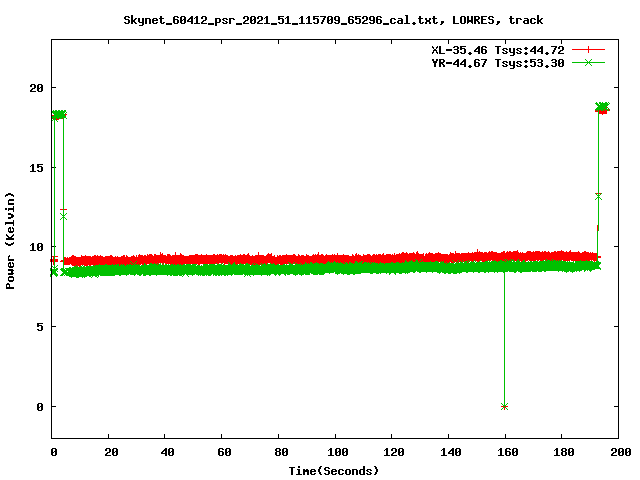
Task: Click y-axis tick label 15
Action: point(36,168)
